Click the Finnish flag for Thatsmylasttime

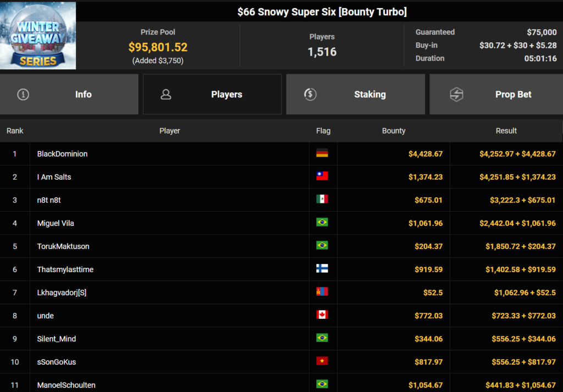click(x=322, y=269)
